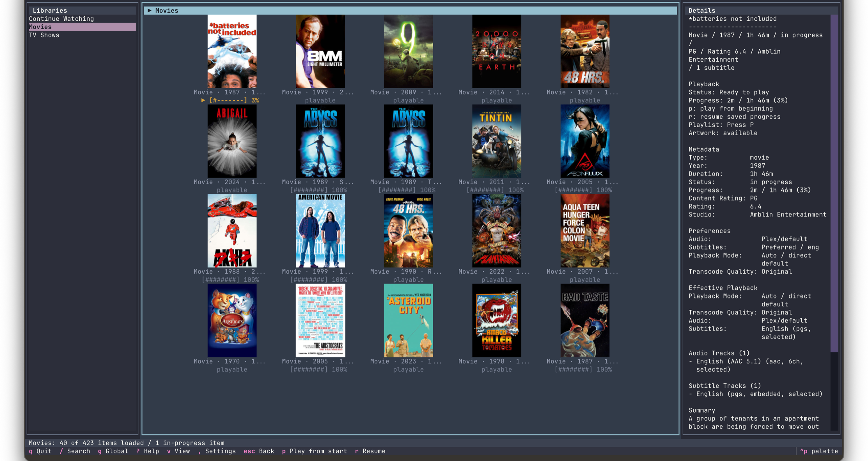Select Attack of the Killer Tomatoes poster
The width and height of the screenshot is (868, 461).
click(x=497, y=320)
